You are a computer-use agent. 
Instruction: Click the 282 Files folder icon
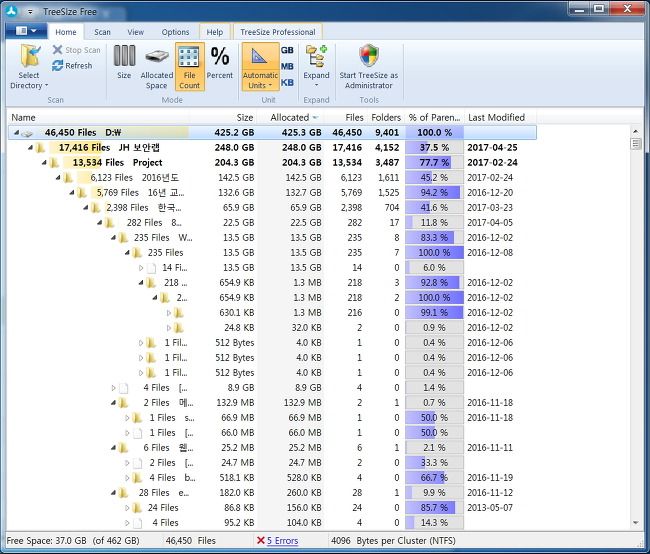tap(109, 223)
